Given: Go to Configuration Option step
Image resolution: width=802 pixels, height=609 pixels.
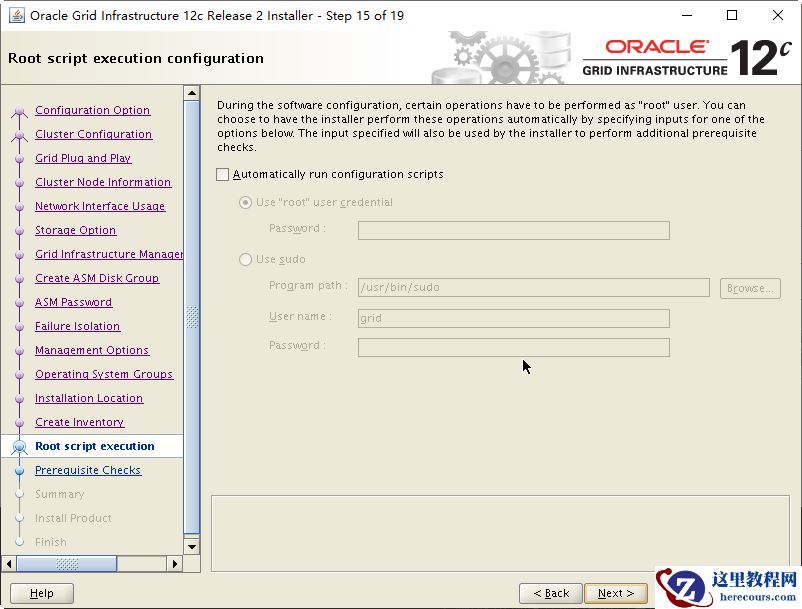Looking at the screenshot, I should click(93, 110).
